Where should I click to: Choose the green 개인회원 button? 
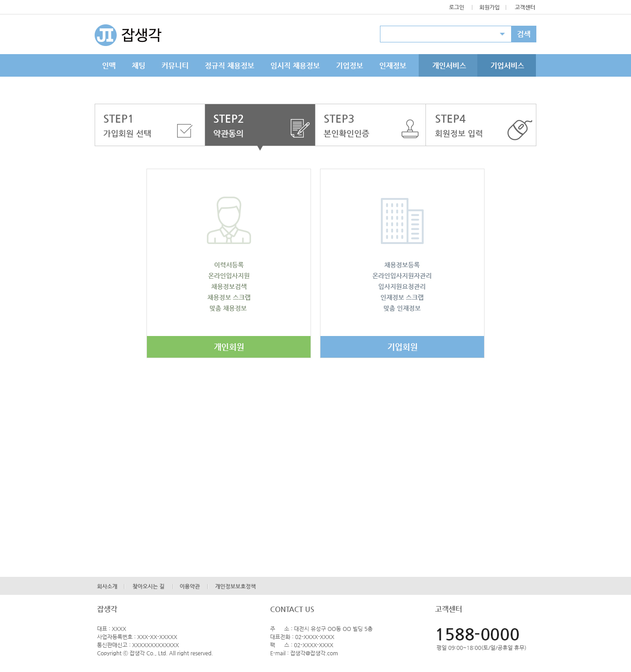click(x=229, y=347)
